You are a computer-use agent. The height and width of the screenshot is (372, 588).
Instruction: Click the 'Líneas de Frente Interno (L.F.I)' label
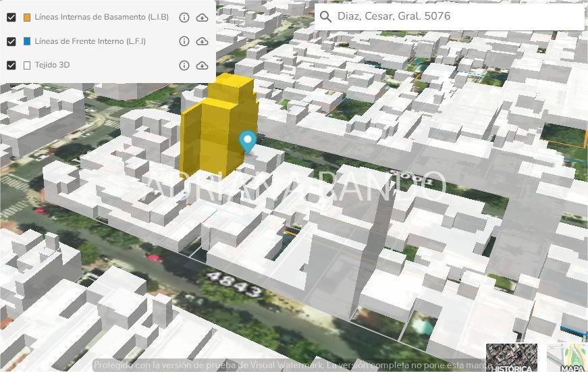(90, 41)
